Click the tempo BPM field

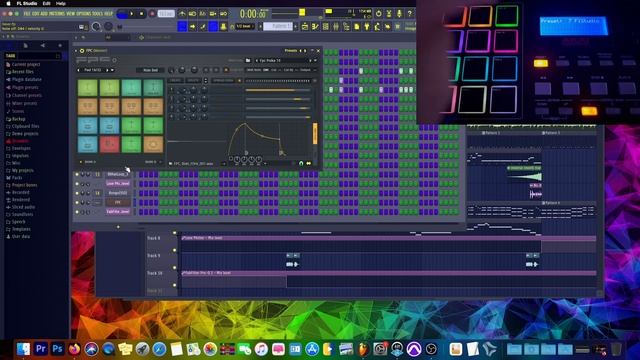166,14
